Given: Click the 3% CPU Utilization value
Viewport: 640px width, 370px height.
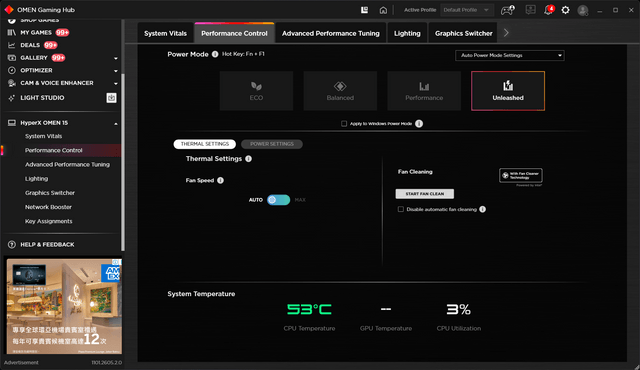Looking at the screenshot, I should tap(458, 309).
